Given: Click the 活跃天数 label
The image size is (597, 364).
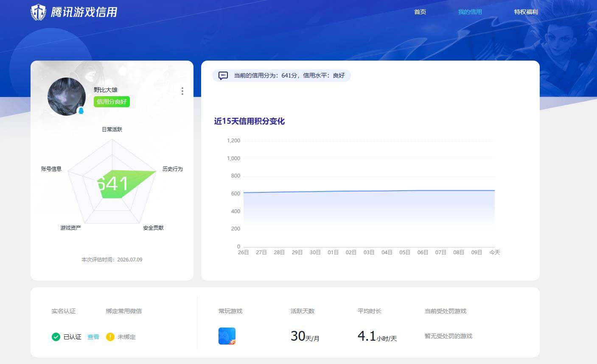Looking at the screenshot, I should point(303,311).
